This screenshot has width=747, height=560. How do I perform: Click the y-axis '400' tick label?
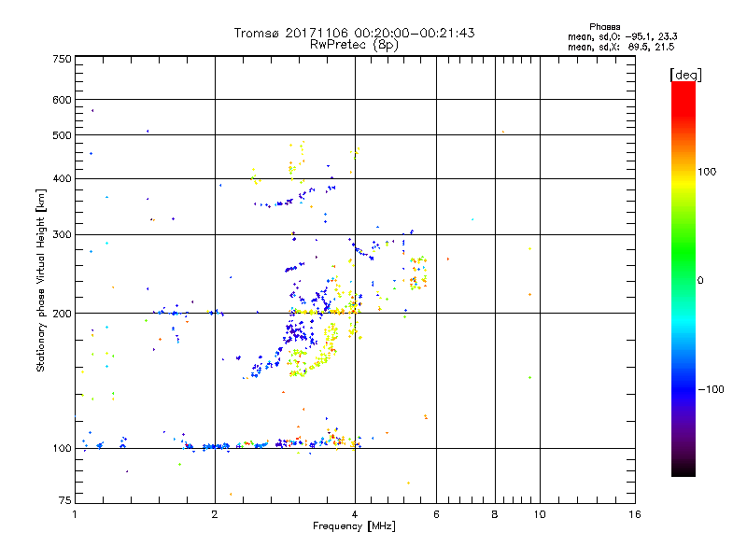63,178
